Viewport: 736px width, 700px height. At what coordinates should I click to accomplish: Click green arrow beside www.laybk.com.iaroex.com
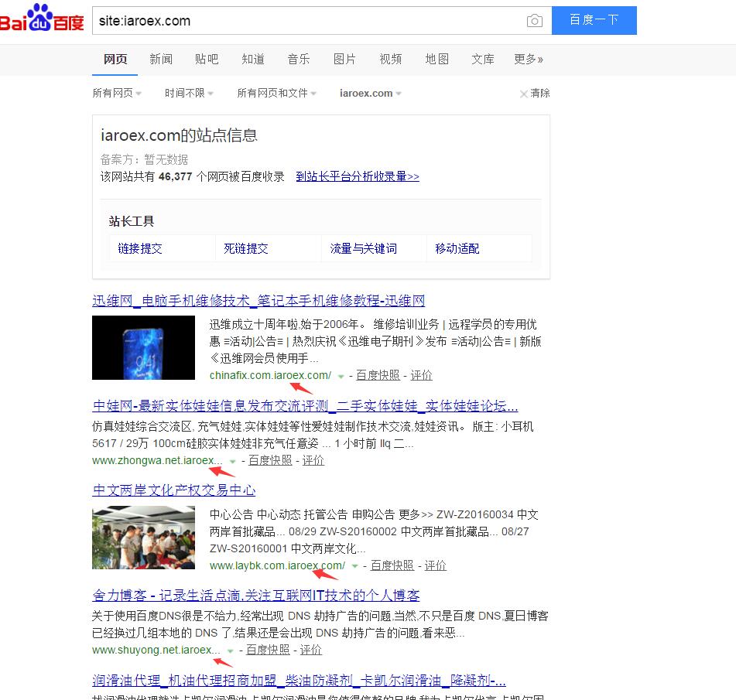point(354,567)
